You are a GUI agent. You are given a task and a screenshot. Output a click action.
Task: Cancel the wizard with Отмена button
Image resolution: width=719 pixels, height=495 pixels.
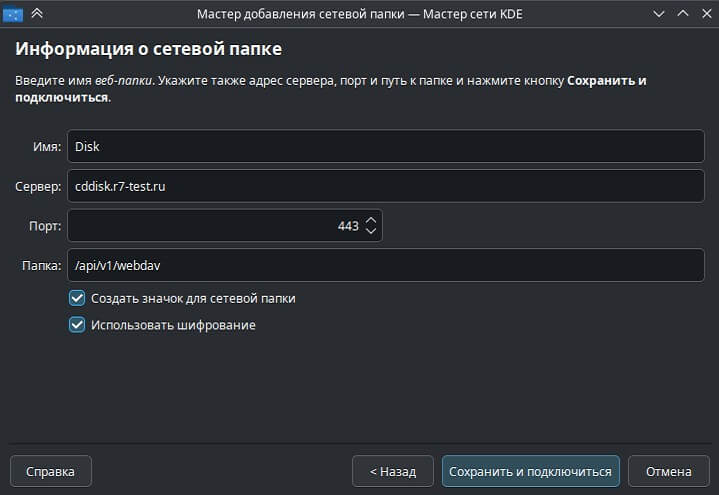point(669,471)
